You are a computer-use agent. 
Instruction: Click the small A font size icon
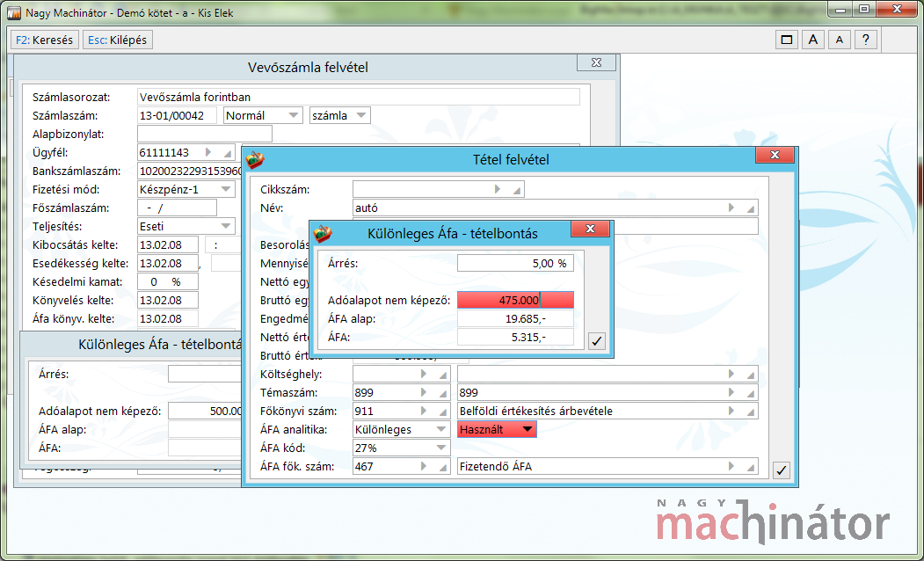click(839, 40)
